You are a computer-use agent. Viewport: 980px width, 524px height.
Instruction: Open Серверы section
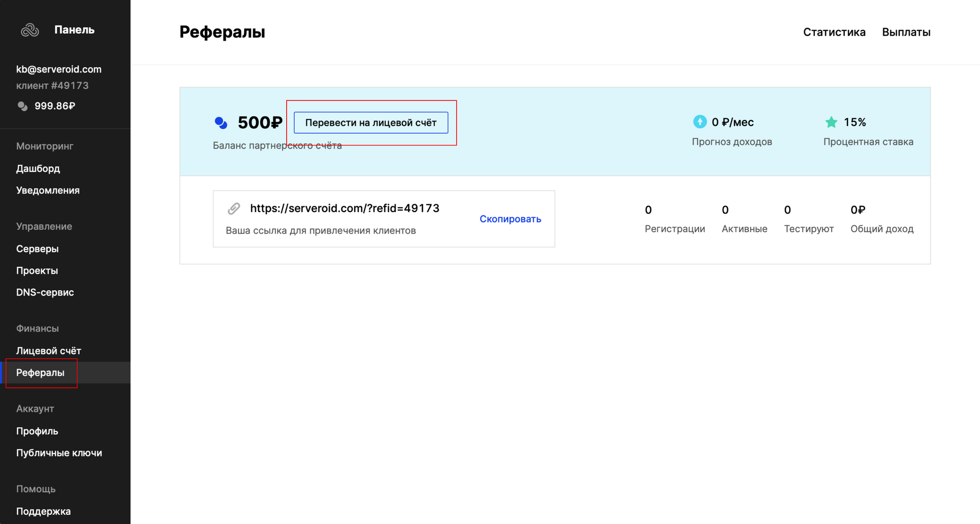click(x=37, y=249)
